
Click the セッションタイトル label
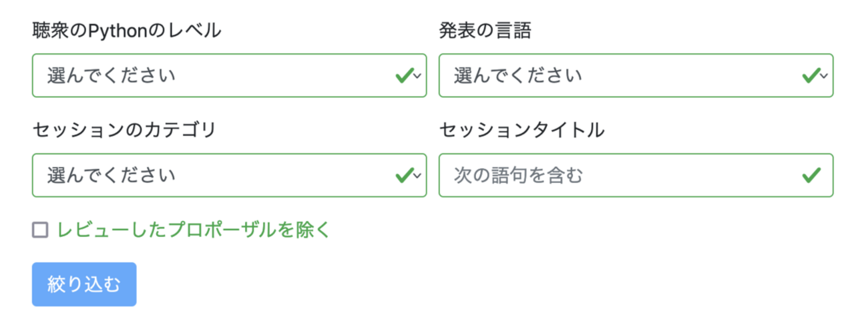tap(521, 130)
